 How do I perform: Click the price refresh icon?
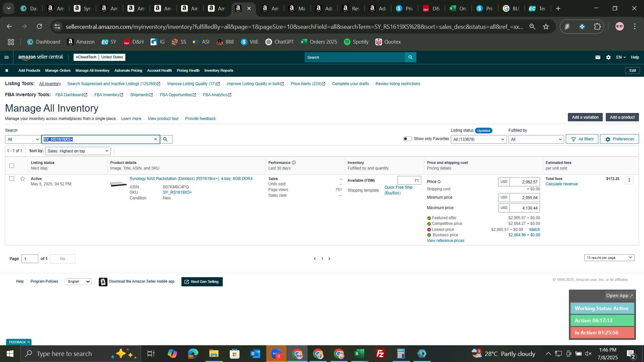click(x=439, y=182)
